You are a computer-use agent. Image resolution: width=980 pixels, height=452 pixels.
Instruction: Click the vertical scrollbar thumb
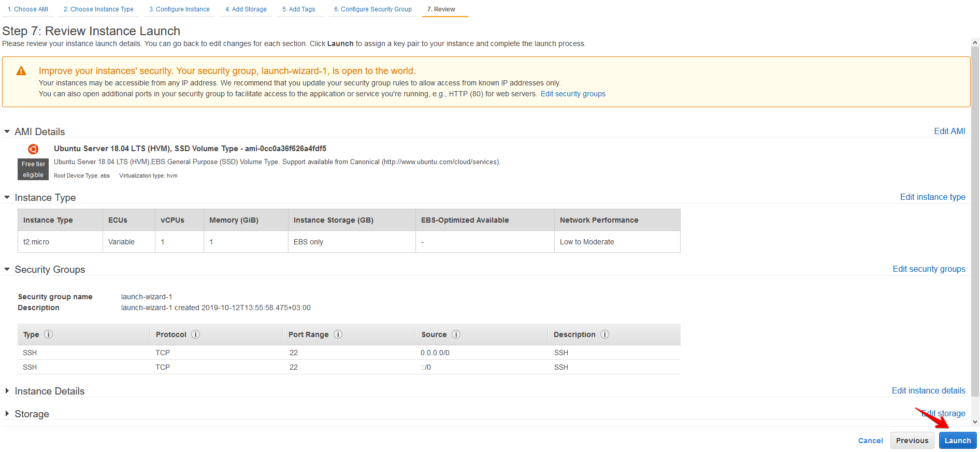point(975,223)
